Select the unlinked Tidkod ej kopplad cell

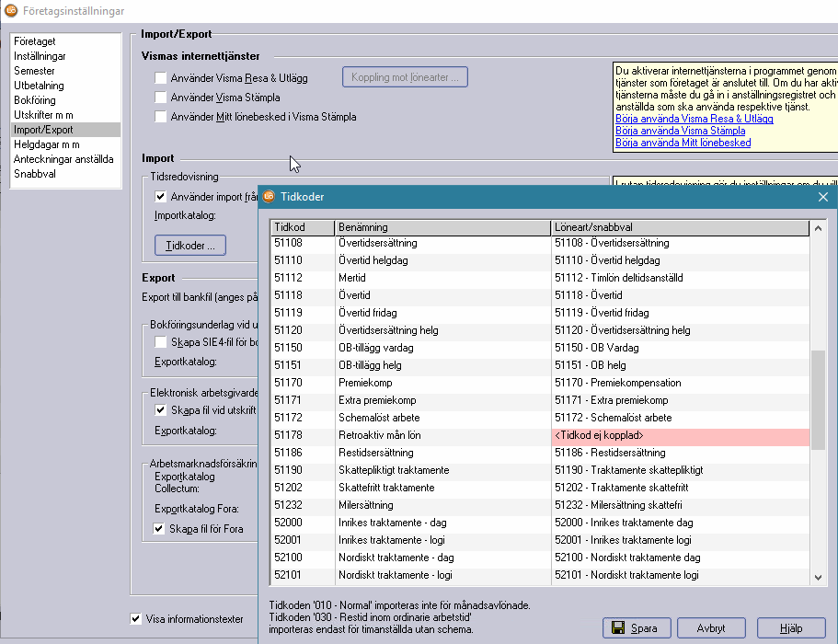679,435
